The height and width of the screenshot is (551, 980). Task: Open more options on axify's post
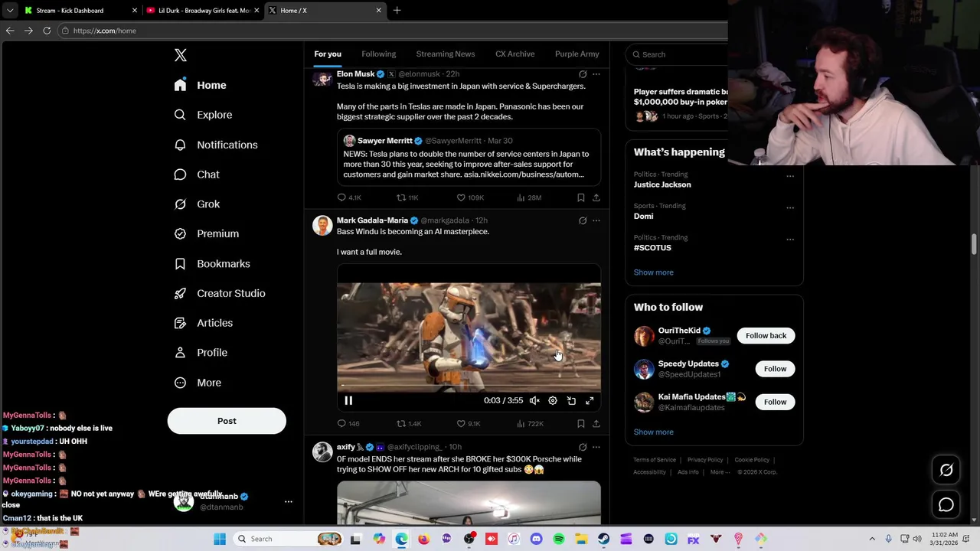596,447
